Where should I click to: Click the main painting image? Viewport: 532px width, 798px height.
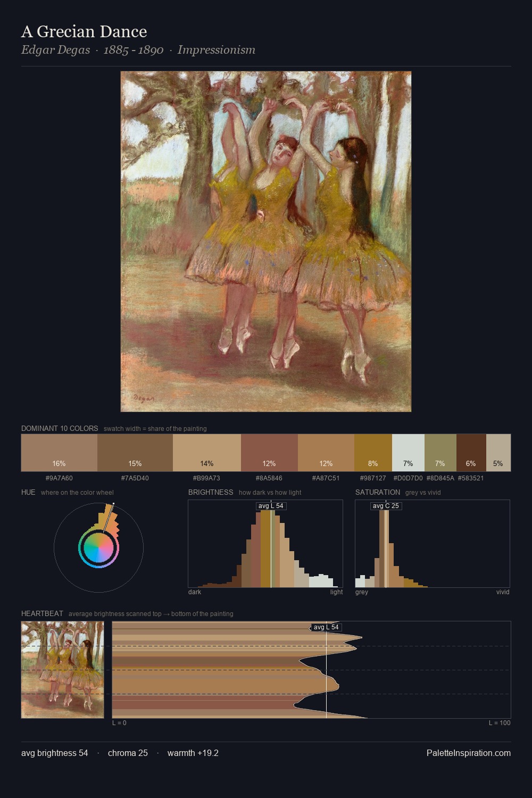point(266,242)
